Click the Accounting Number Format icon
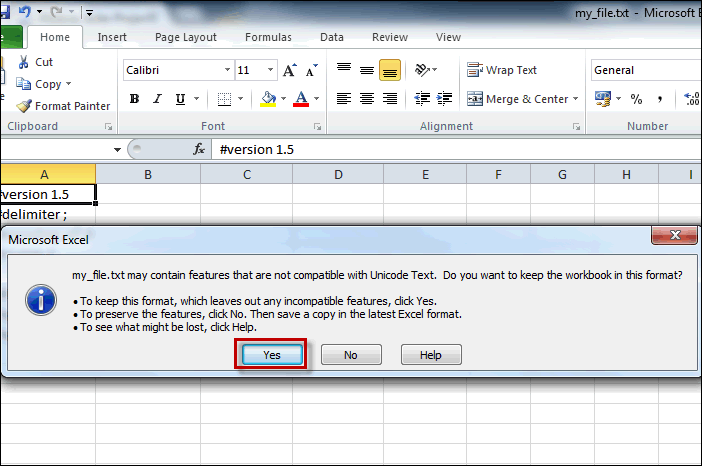The image size is (702, 466). coord(603,99)
